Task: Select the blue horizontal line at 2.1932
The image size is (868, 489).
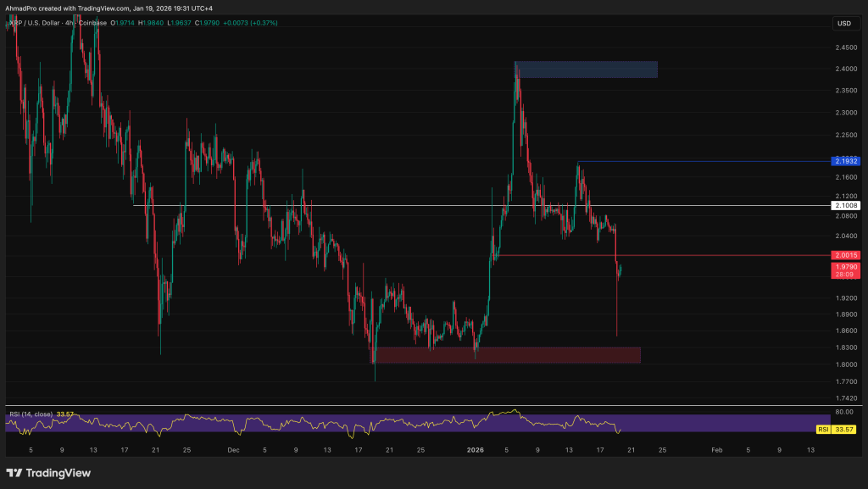Action: click(704, 161)
